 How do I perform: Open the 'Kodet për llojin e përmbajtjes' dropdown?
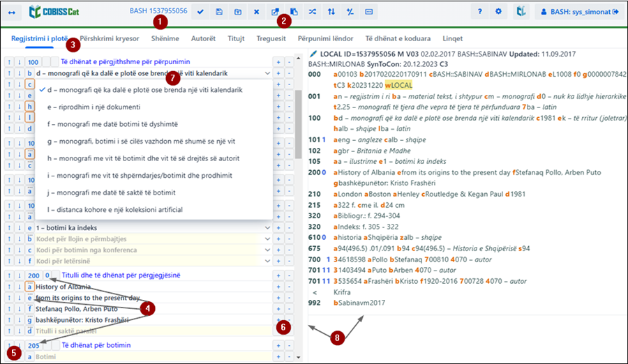tap(267, 239)
